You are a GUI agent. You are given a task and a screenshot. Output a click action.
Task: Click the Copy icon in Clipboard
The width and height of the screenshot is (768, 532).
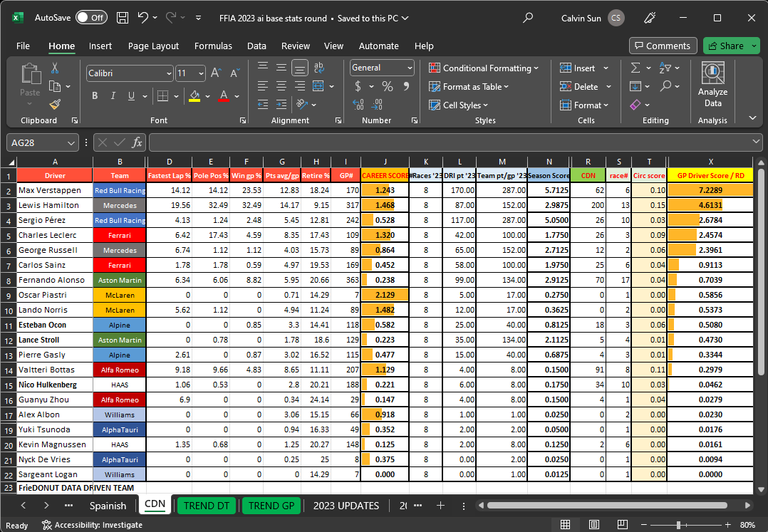click(x=55, y=87)
